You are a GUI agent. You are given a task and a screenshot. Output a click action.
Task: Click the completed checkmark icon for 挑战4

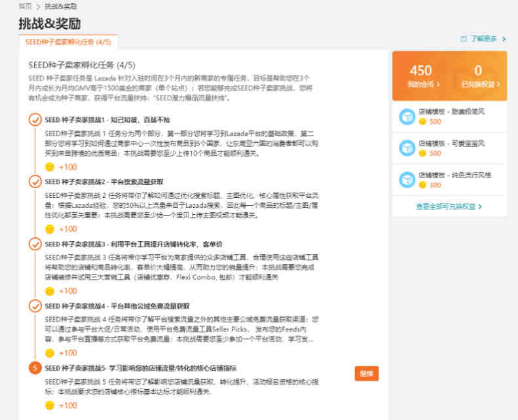[x=35, y=306]
